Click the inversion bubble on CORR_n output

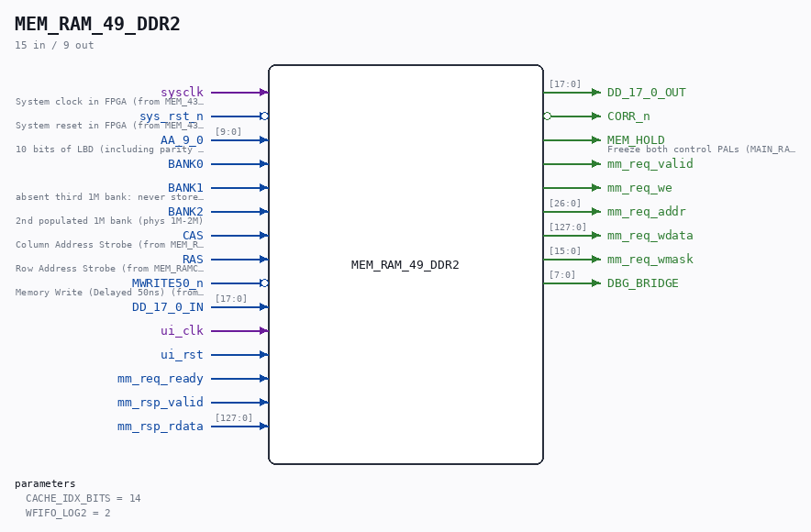tap(547, 116)
